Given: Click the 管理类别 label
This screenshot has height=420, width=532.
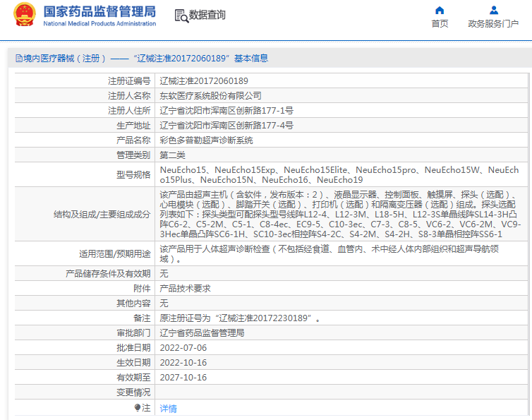Looking at the screenshot, I should pos(133,155).
